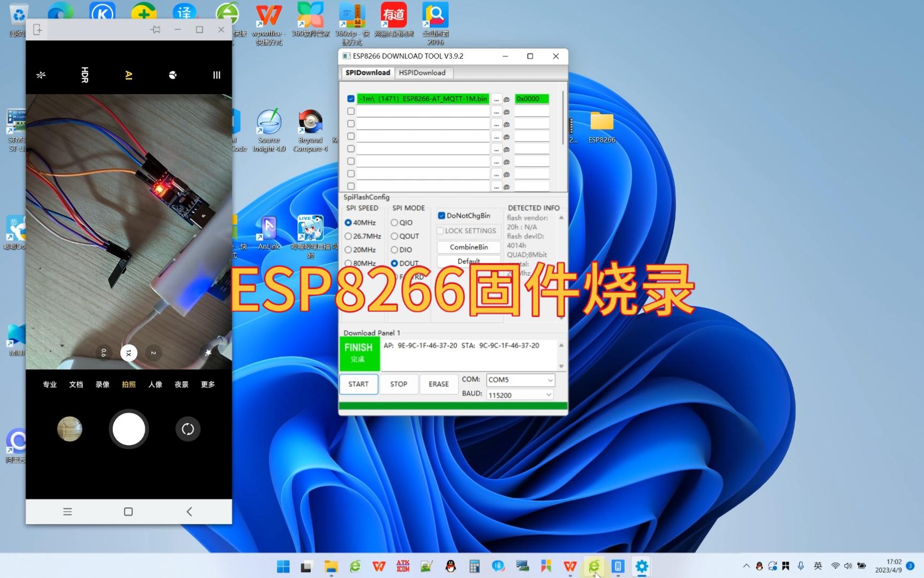
Task: Open File Explorer from the taskbar
Action: click(331, 566)
